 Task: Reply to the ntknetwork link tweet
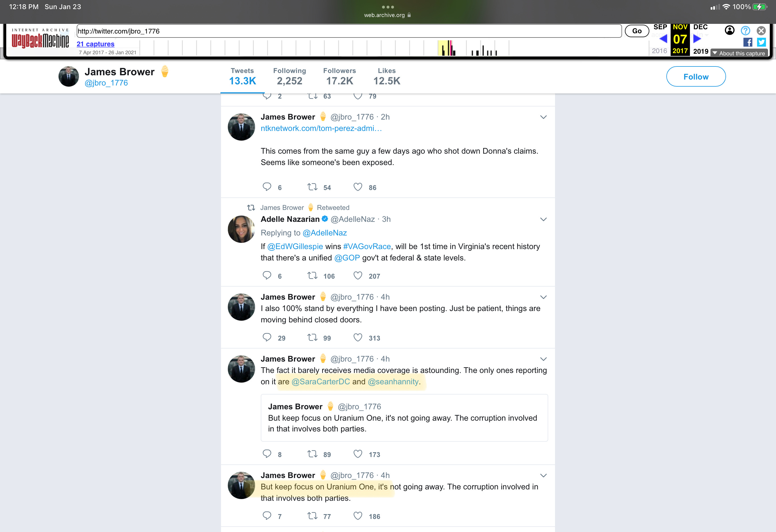click(x=267, y=187)
